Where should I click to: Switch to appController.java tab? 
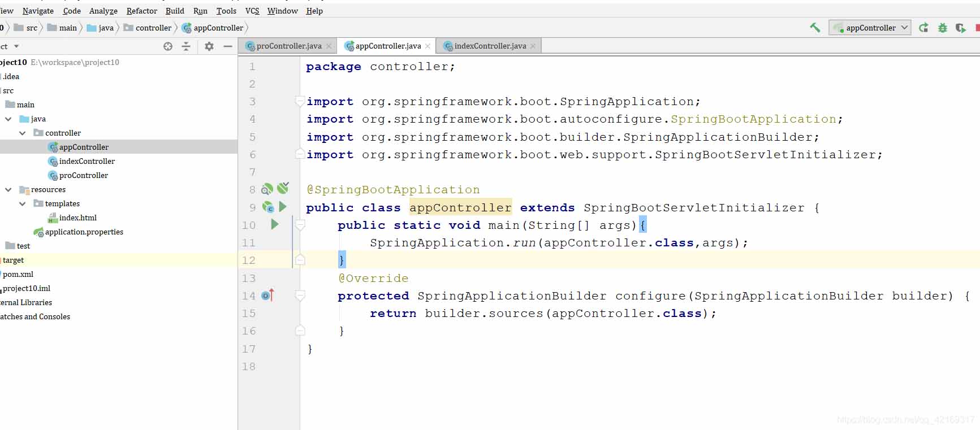pos(388,46)
